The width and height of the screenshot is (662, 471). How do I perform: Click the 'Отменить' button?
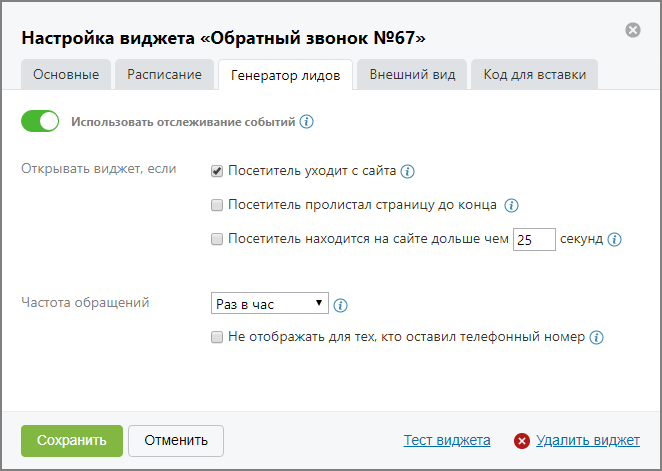click(176, 441)
